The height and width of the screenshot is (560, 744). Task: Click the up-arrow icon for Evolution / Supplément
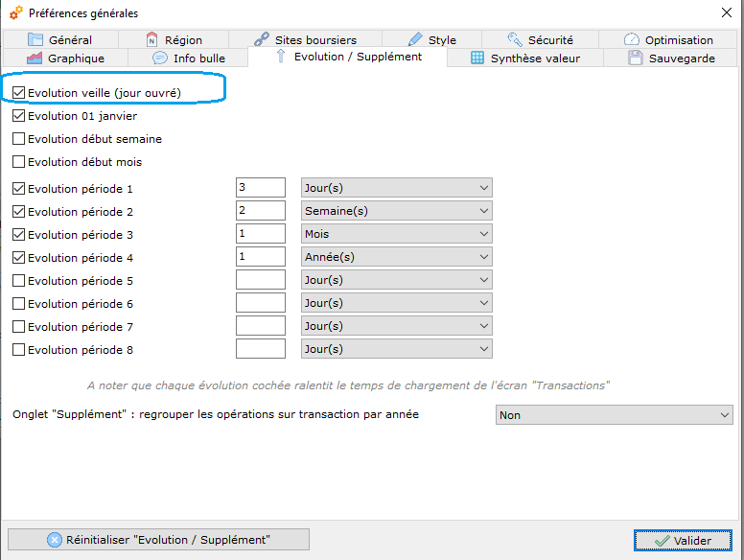[281, 56]
